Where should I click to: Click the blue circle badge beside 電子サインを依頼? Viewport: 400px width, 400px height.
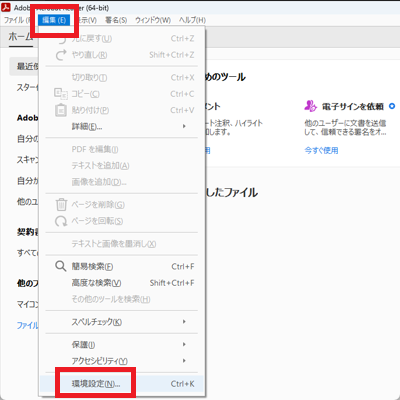[x=392, y=106]
